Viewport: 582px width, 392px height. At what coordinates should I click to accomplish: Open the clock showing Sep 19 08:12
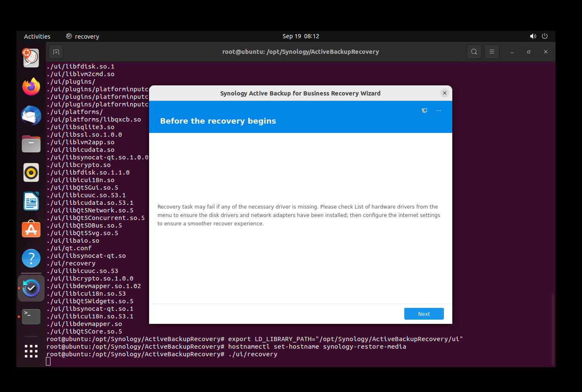301,36
